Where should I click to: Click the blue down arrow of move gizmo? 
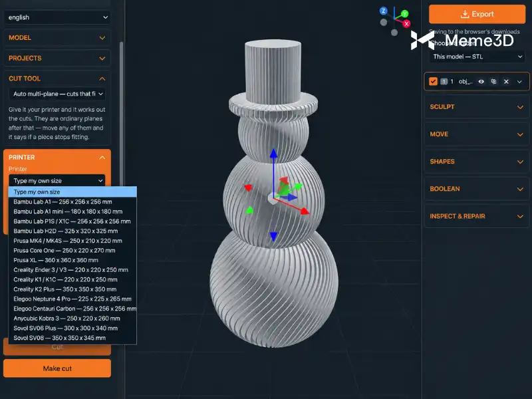tap(273, 236)
